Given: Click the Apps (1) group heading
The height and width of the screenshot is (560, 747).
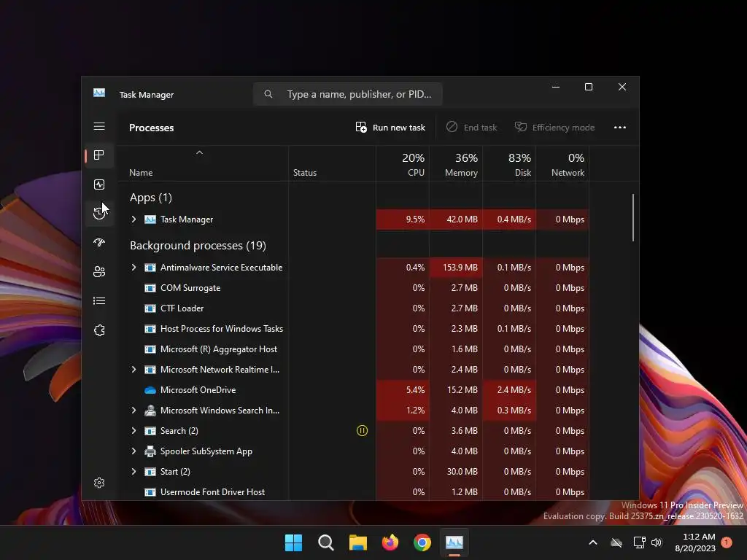Looking at the screenshot, I should tap(150, 198).
